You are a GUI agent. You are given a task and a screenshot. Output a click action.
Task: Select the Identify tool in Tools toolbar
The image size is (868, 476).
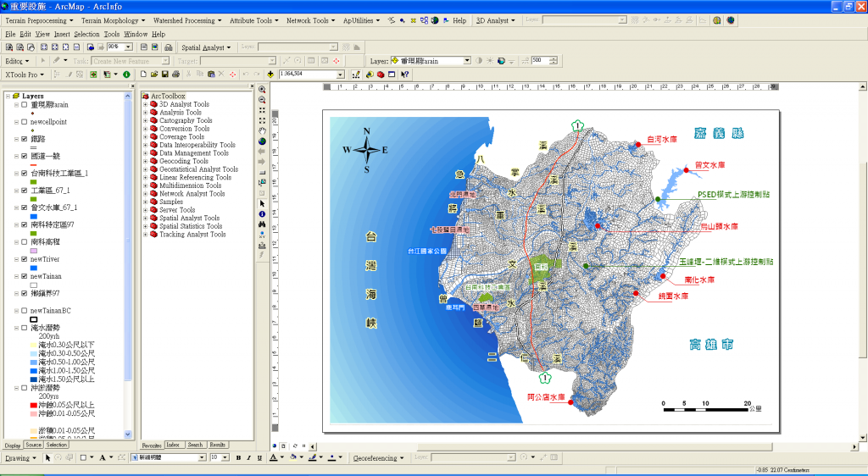pyautogui.click(x=262, y=214)
